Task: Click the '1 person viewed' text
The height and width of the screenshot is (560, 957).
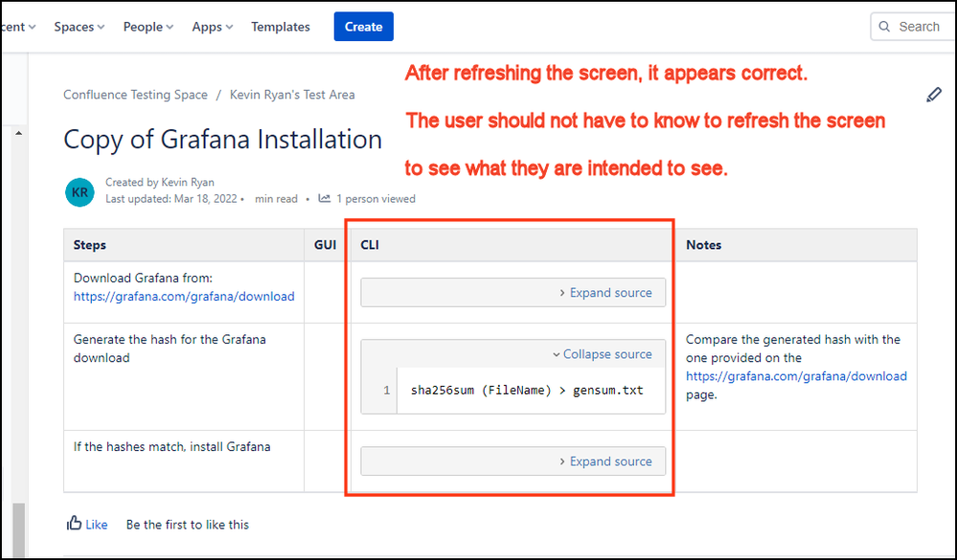Action: tap(376, 199)
